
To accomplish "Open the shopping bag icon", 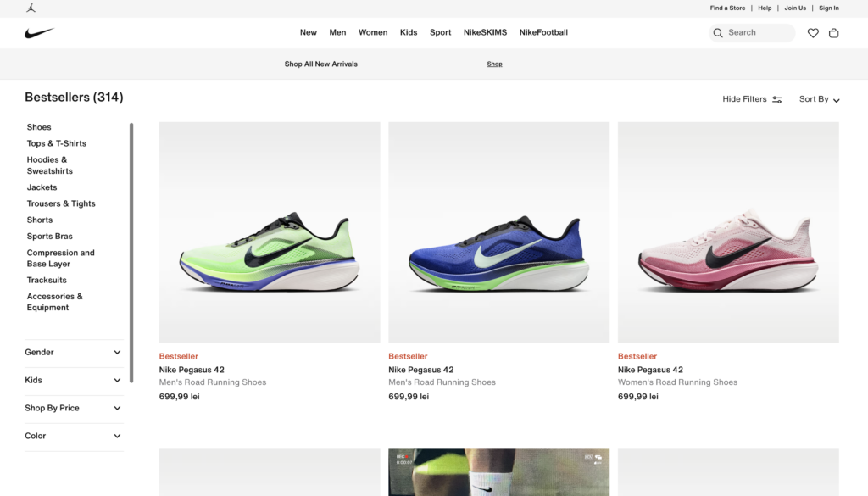I will [834, 33].
